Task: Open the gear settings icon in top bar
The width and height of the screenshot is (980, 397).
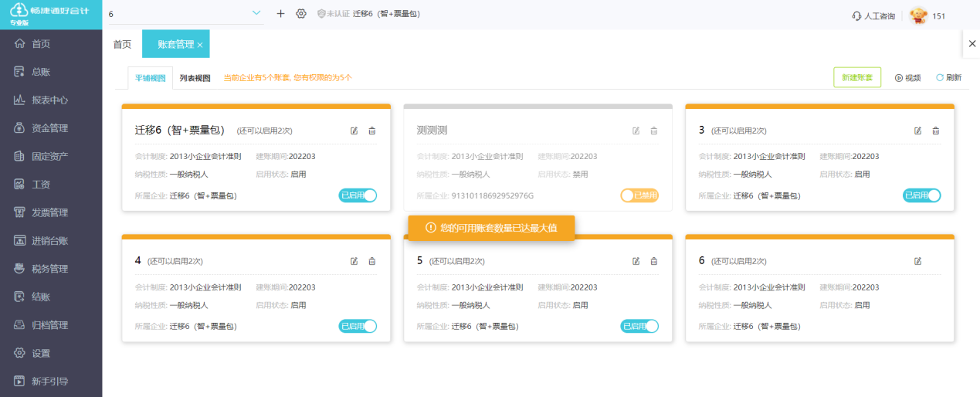Action: [x=301, y=14]
